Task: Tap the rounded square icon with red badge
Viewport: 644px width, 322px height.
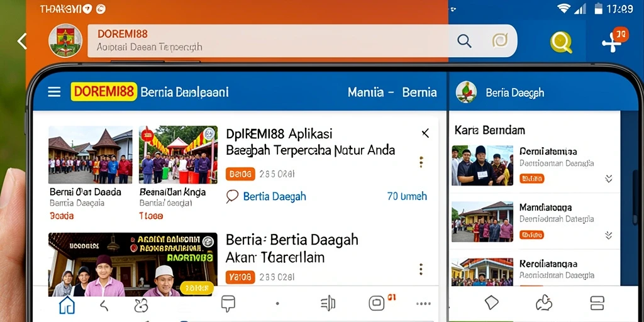Action: point(377,303)
